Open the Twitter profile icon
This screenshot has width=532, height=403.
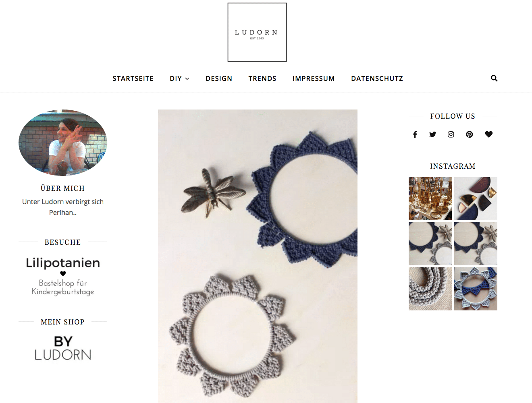(433, 134)
